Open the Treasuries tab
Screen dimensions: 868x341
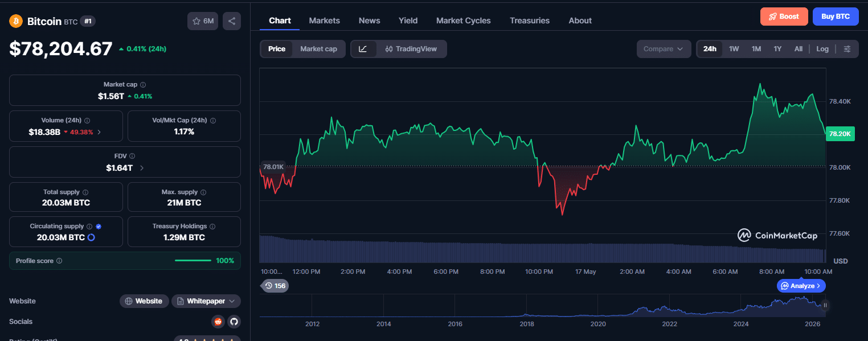pyautogui.click(x=530, y=20)
